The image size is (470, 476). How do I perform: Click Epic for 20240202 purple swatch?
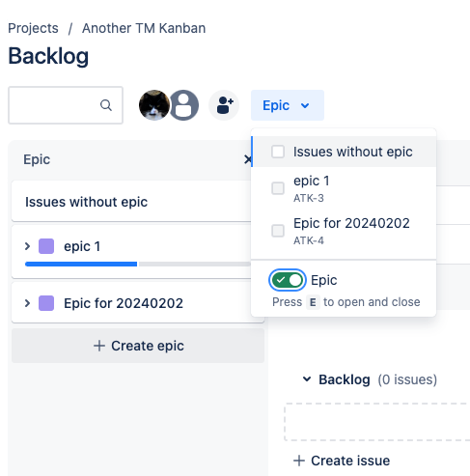pyautogui.click(x=46, y=303)
